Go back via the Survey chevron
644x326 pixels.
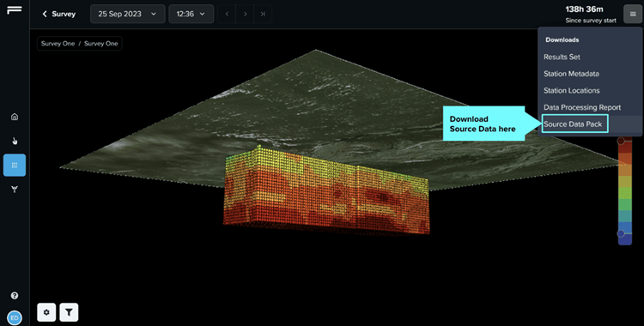click(58, 14)
